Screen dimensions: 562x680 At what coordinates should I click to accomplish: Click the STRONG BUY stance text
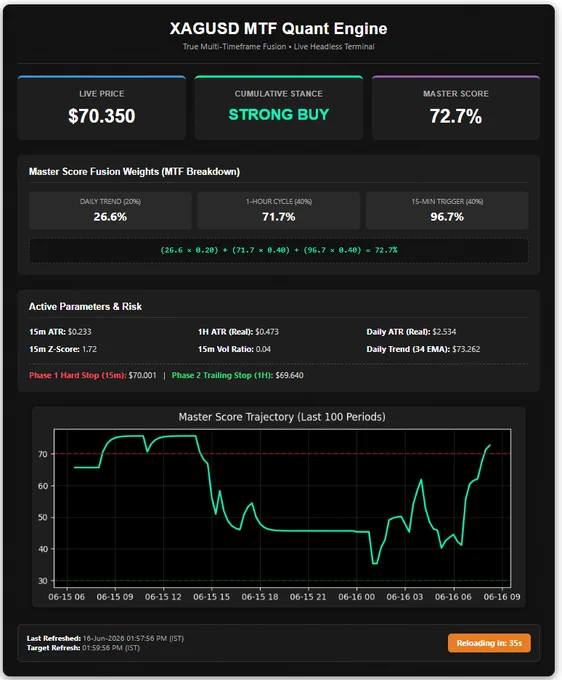pyautogui.click(x=278, y=114)
